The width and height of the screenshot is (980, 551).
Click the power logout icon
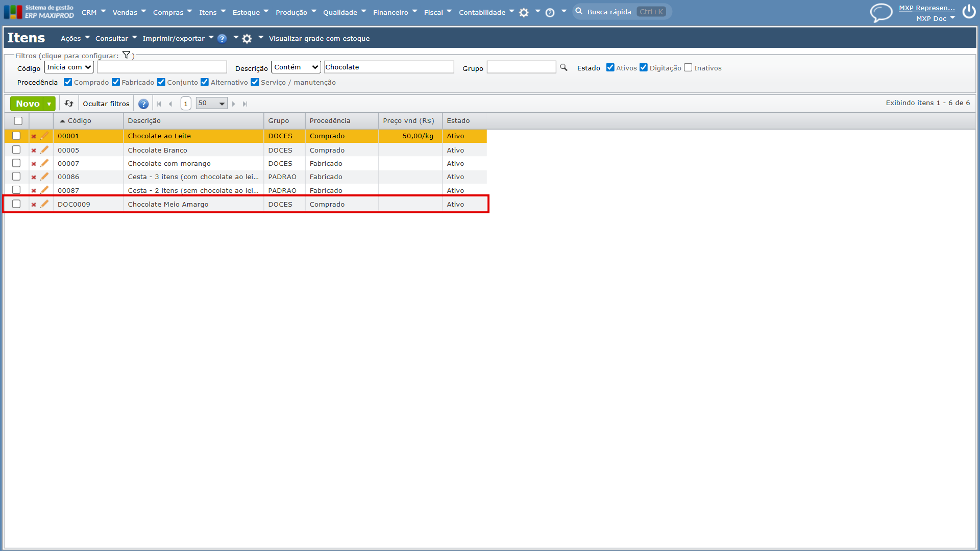pos(969,11)
